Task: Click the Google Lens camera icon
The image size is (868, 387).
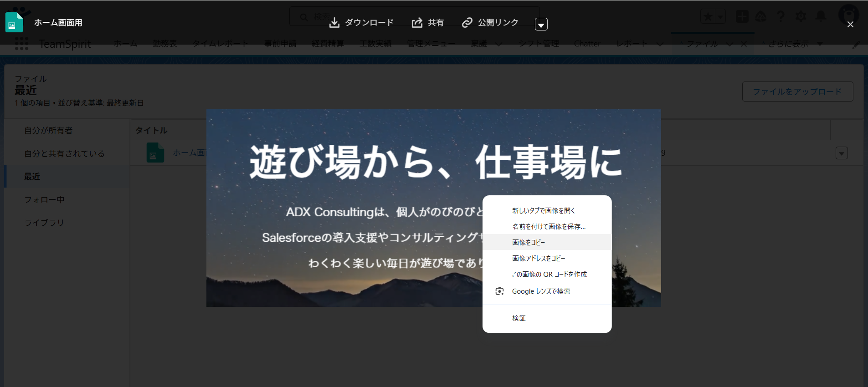Action: [499, 291]
